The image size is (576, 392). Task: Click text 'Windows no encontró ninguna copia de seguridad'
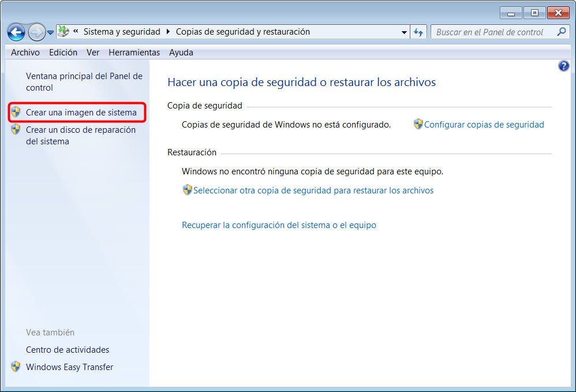pos(313,171)
